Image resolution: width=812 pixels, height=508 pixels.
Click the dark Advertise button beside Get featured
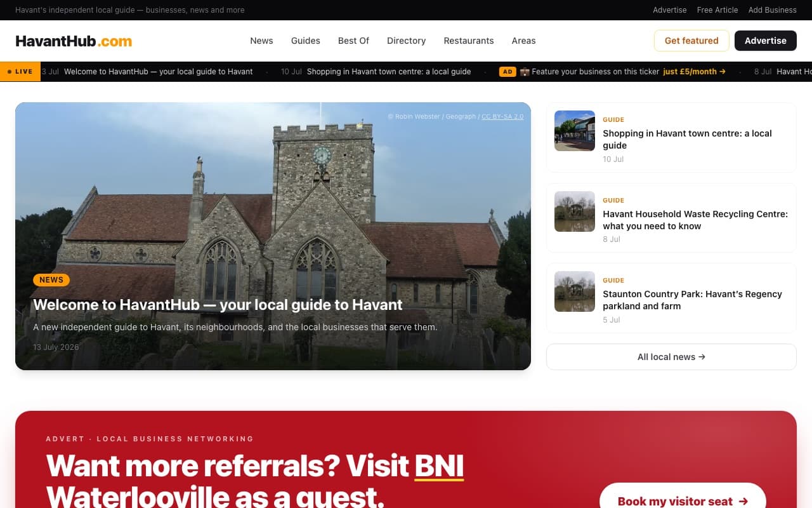tap(766, 41)
